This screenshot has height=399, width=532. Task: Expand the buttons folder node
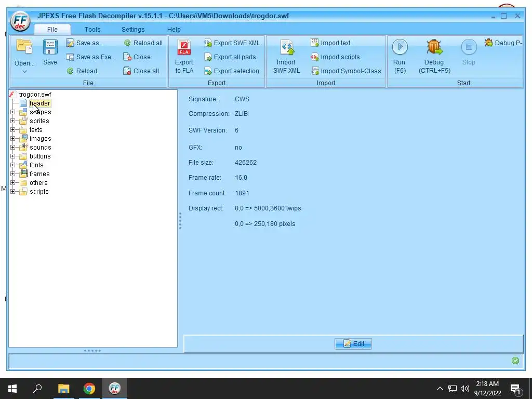13,156
